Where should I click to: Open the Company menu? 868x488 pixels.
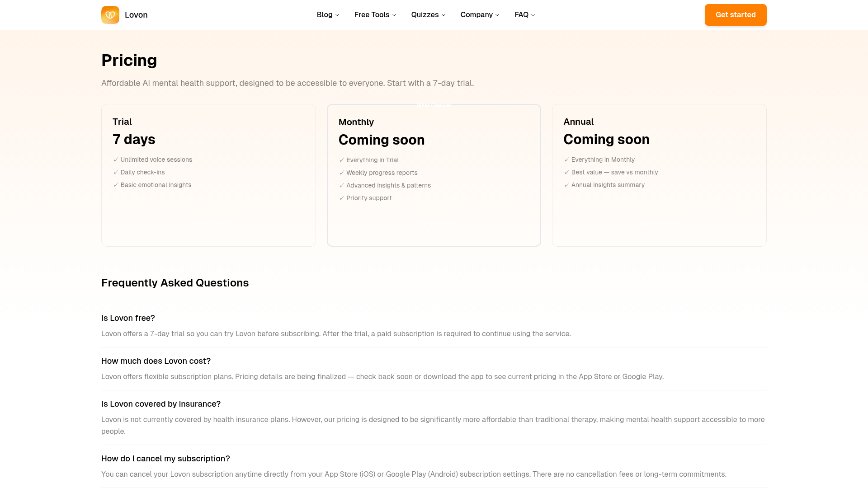480,15
